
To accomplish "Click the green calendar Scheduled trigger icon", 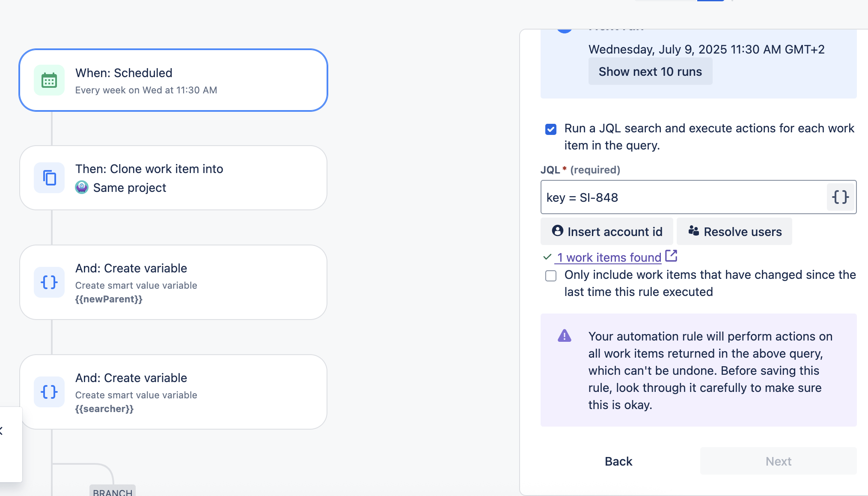I will tap(49, 80).
